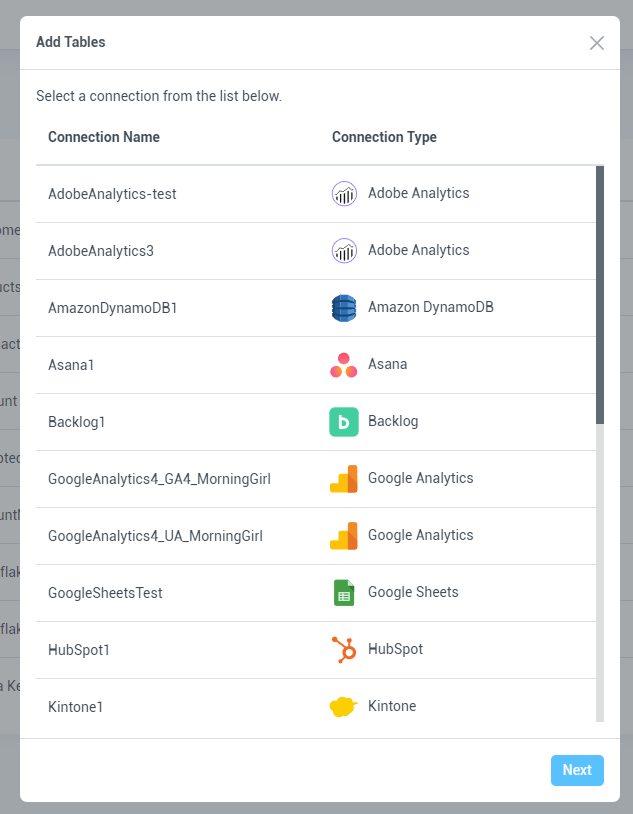Select the GoogleSheetsTest connection
This screenshot has height=814, width=633.
[105, 593]
